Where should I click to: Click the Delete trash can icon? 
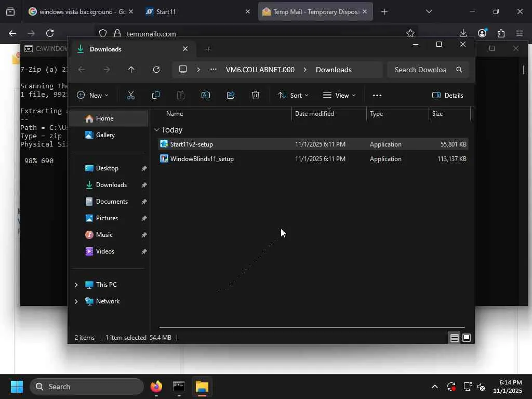click(x=256, y=96)
